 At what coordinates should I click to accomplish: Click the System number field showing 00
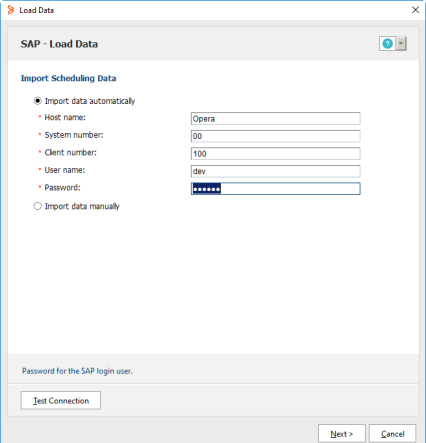point(275,136)
